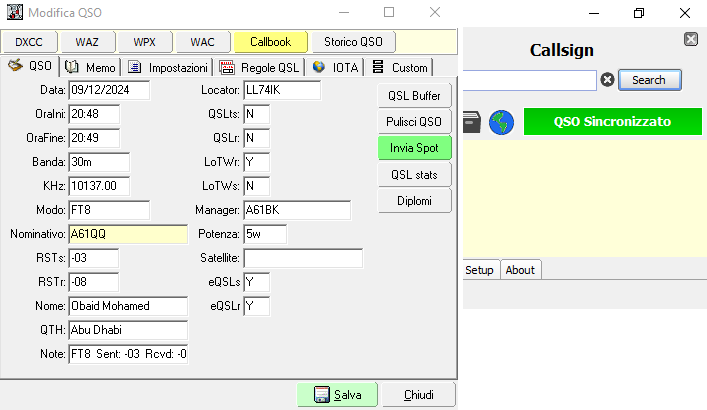Select the Regole QSL tab
Screen dimensions: 707x410
[259, 67]
